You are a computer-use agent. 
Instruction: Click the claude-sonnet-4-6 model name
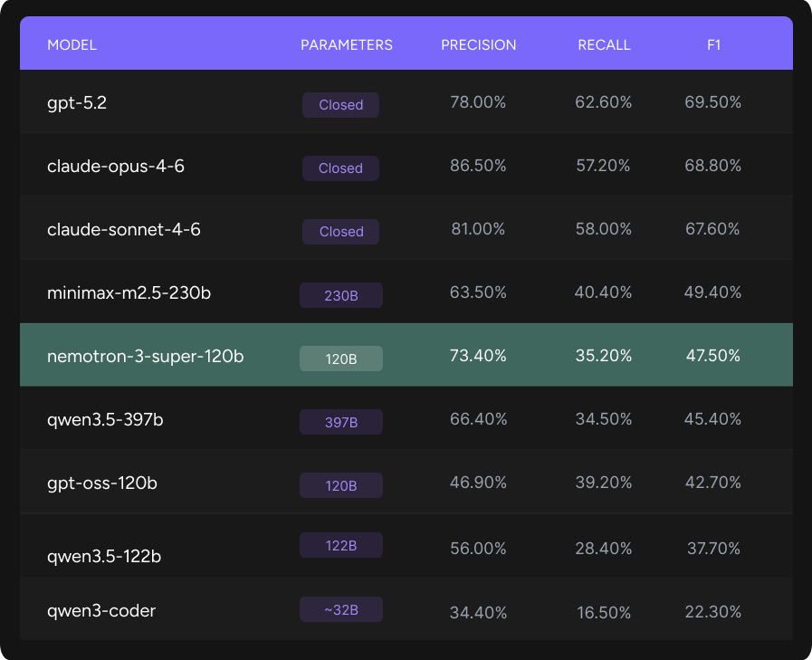124,230
